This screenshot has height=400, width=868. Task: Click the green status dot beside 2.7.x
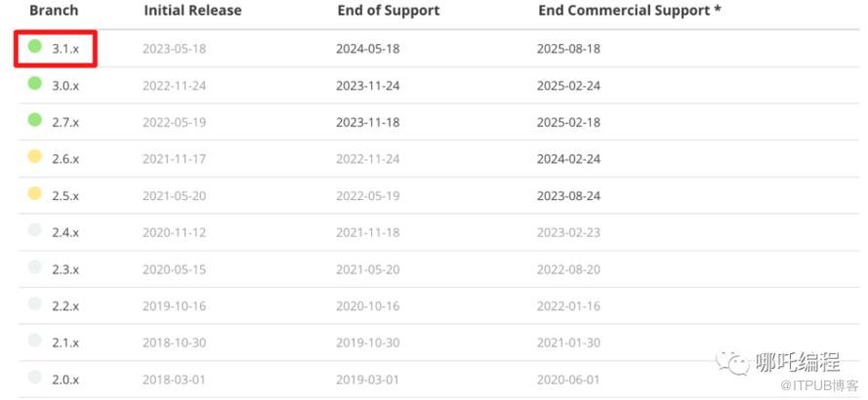point(35,119)
